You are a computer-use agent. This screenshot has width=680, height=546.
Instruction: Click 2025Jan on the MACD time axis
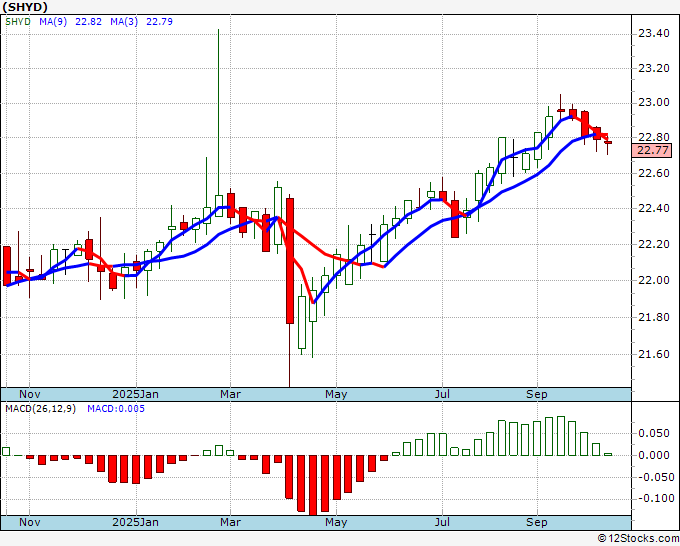click(x=135, y=522)
